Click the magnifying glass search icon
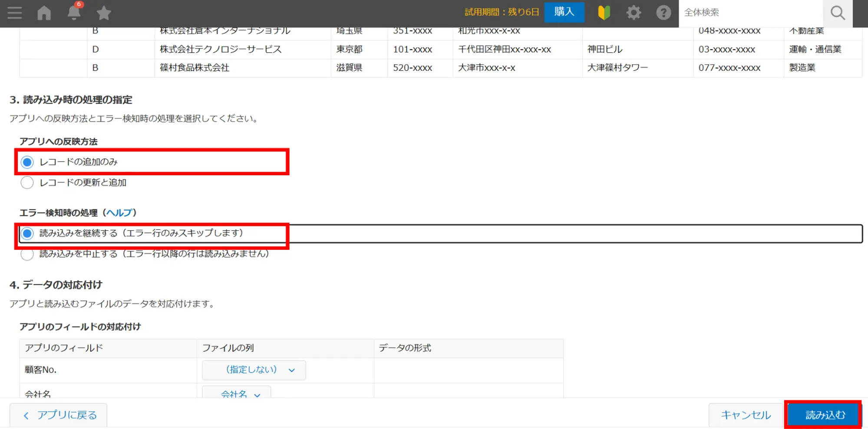 [x=838, y=13]
